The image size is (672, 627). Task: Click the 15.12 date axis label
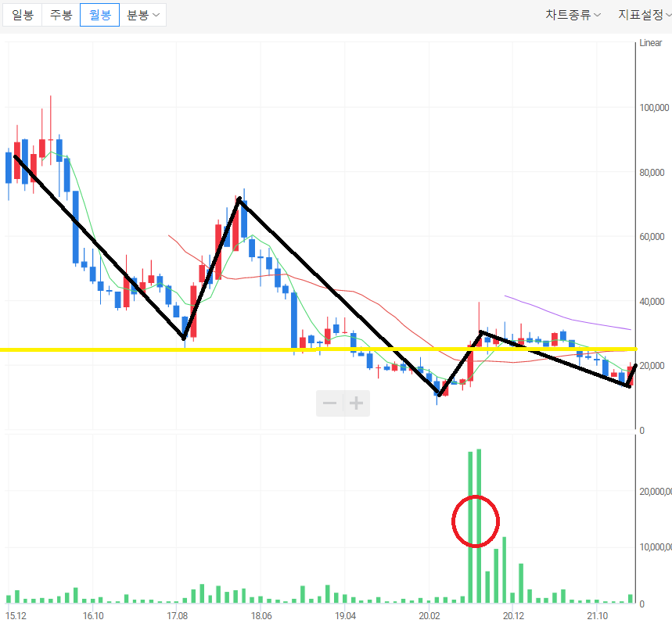[x=16, y=616]
